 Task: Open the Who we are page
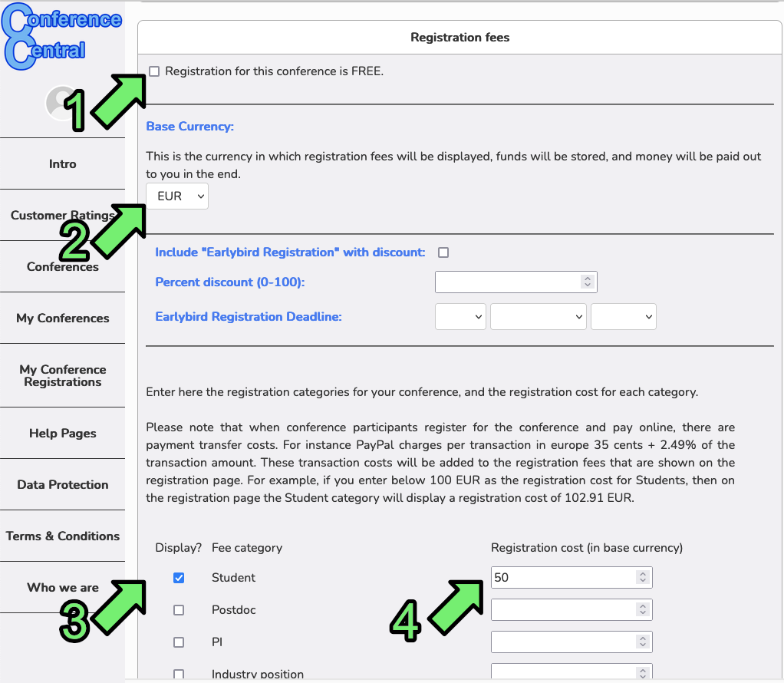62,587
